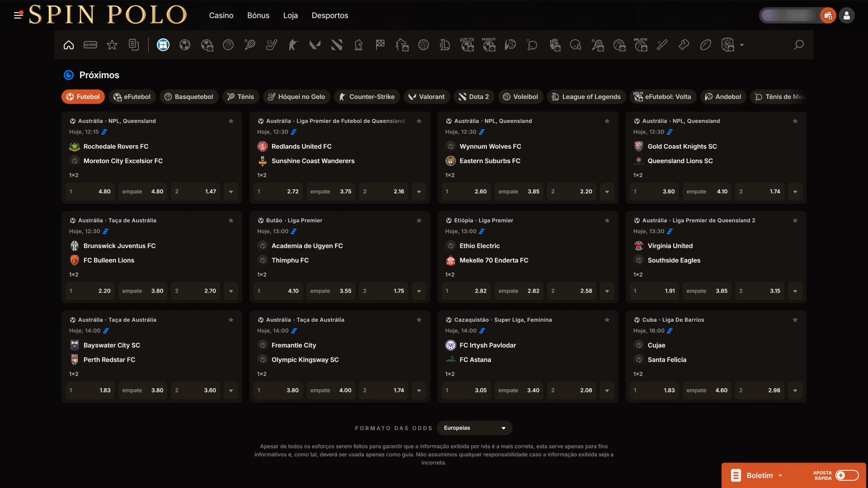The height and width of the screenshot is (488, 868).
Task: Favorite the Gold Coast Knights SC match star
Action: pos(795,121)
